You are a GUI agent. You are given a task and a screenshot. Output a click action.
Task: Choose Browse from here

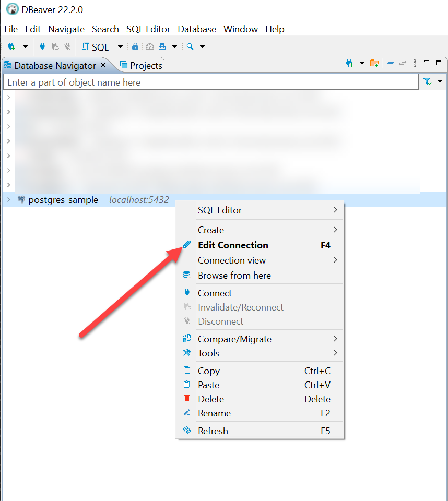click(260, 276)
